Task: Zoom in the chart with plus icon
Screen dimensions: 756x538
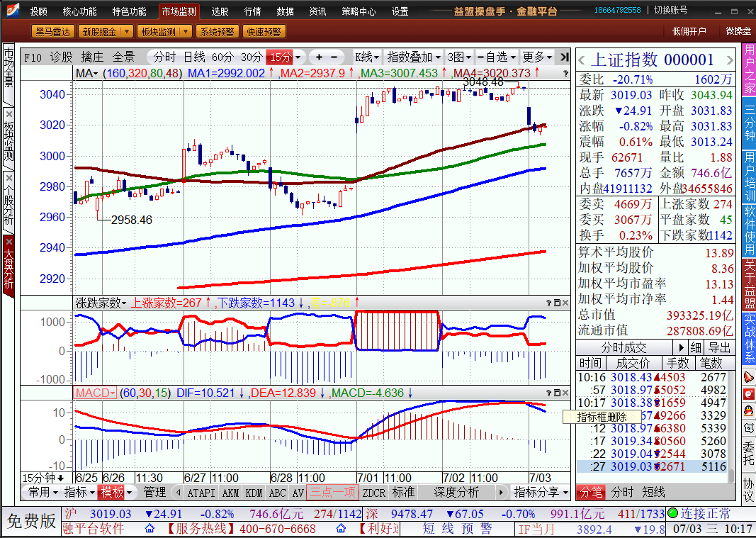Action: [x=319, y=57]
